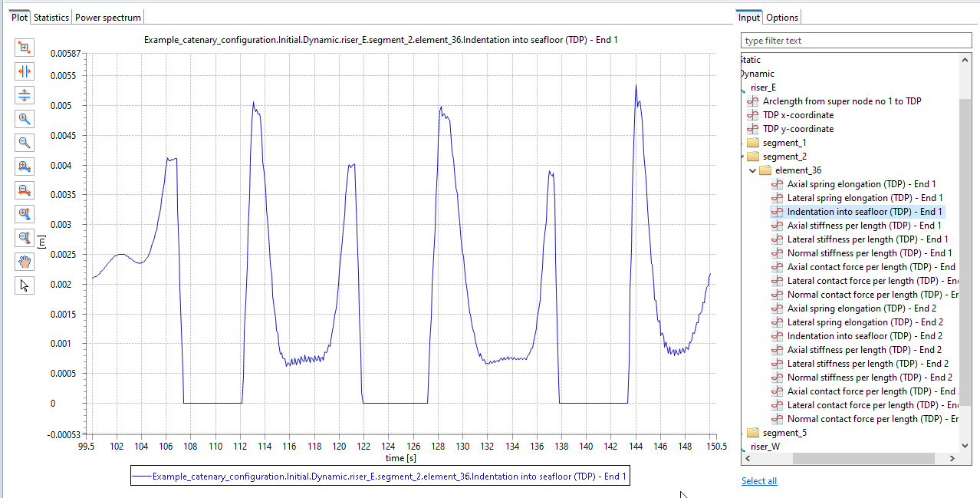This screenshot has width=980, height=498.
Task: Select the Normal stiffness per length End 1 variable
Action: 861,252
